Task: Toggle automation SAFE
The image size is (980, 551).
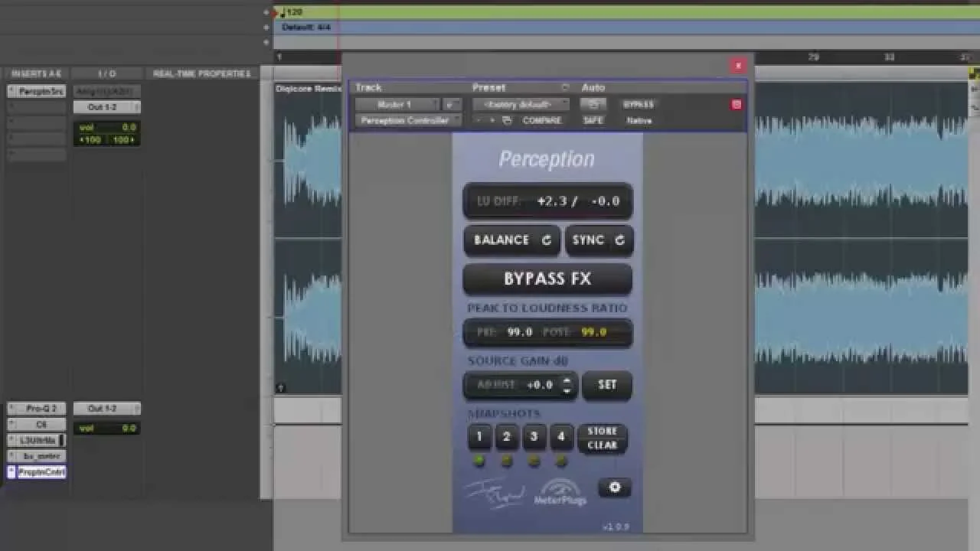Action: 593,120
